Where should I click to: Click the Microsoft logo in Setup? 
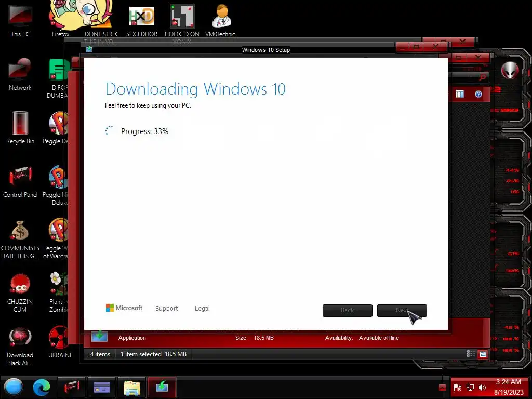[x=124, y=308]
